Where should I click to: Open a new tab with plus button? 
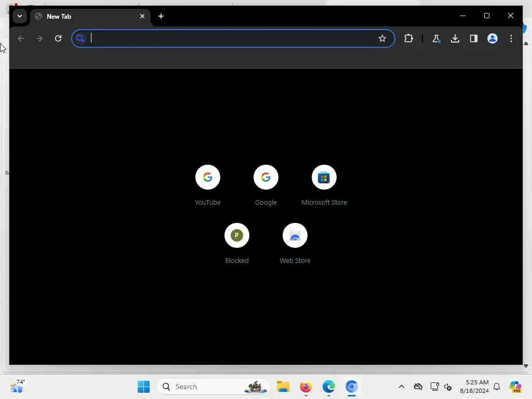click(x=161, y=16)
